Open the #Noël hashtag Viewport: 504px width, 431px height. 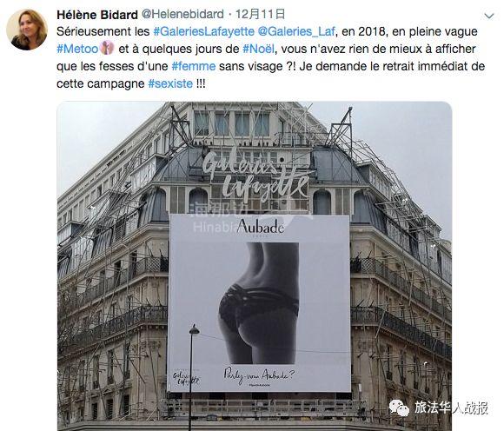pos(258,49)
